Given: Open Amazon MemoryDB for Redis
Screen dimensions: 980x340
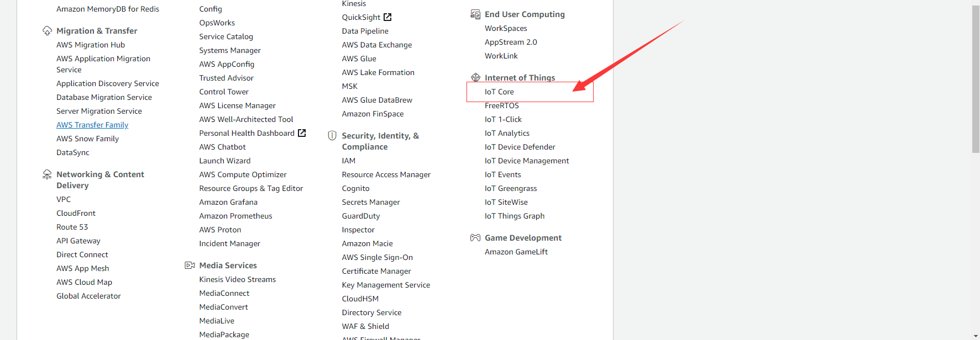Looking at the screenshot, I should coord(108,9).
